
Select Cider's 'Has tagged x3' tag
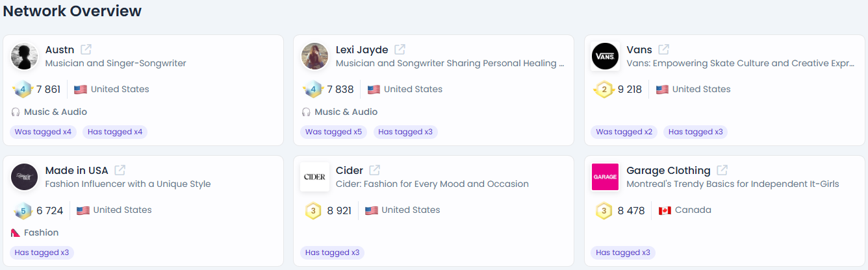click(x=333, y=252)
